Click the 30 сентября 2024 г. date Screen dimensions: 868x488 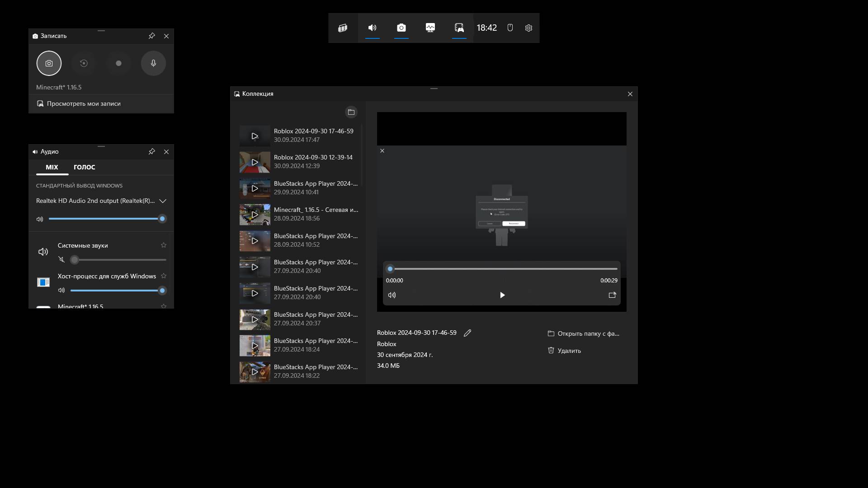405,355
